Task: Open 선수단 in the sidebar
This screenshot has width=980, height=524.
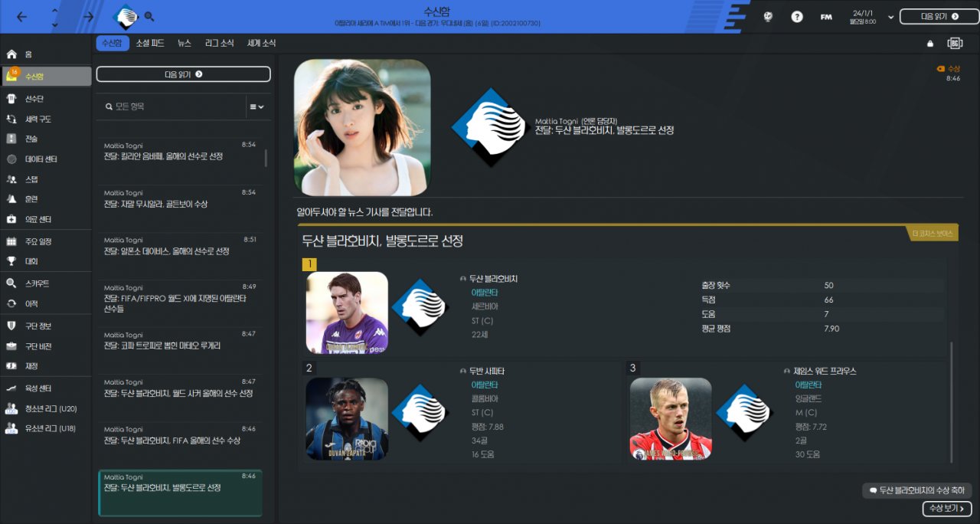Action: [46, 99]
